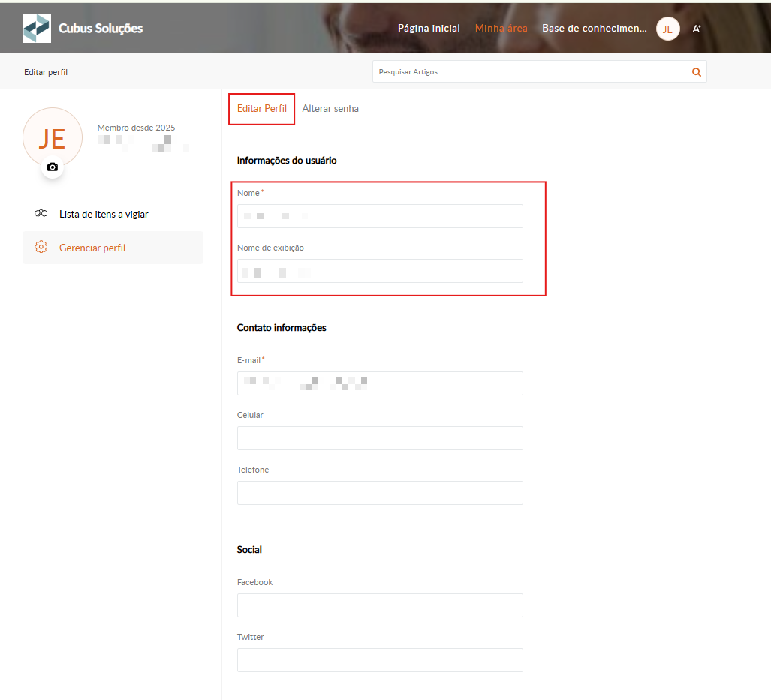Click the Celular input field
771x700 pixels.
pyautogui.click(x=380, y=438)
